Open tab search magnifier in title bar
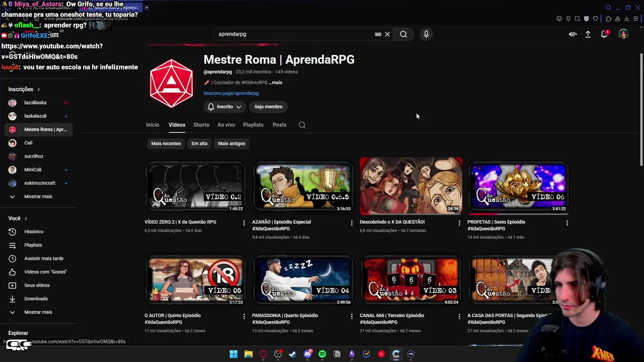644x362 pixels. pos(608,8)
